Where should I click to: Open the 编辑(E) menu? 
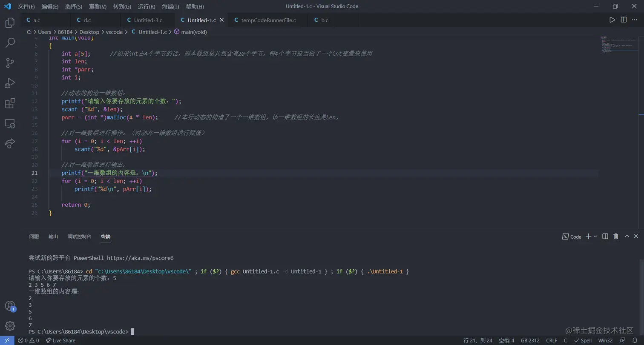click(50, 6)
